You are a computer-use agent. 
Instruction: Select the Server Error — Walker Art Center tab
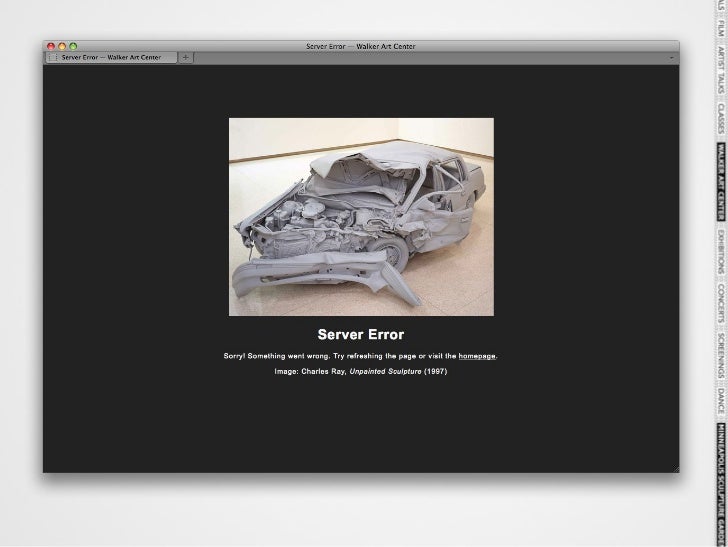(111, 58)
